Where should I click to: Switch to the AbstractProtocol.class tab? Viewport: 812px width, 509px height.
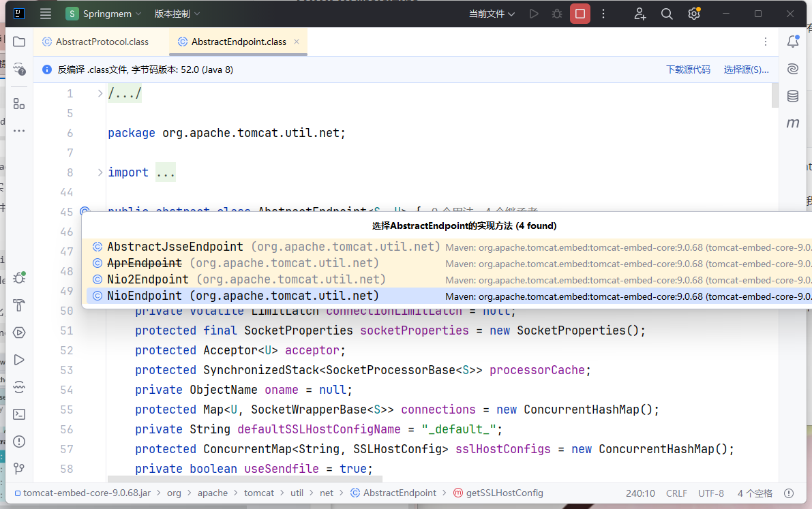(x=102, y=42)
